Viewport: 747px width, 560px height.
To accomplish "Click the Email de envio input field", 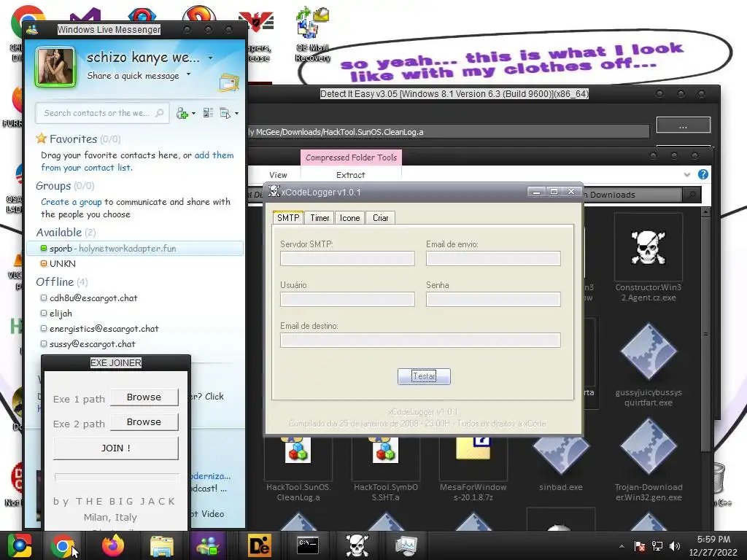I will tap(493, 259).
